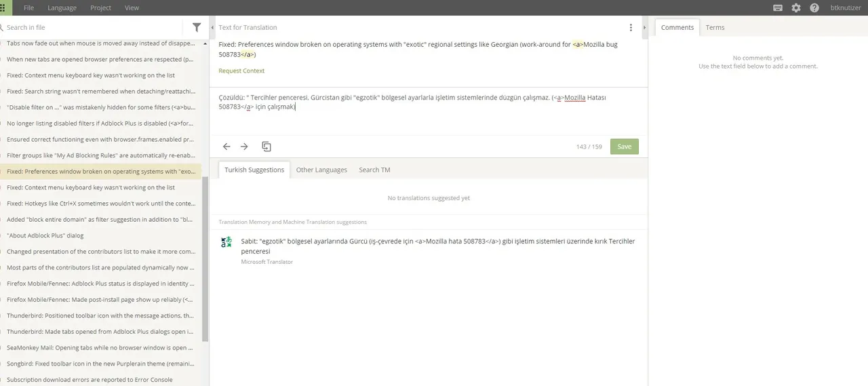The image size is (868, 386).
Task: Select string "Filter groups like My Ad Blocking Rules..."
Action: (x=101, y=155)
